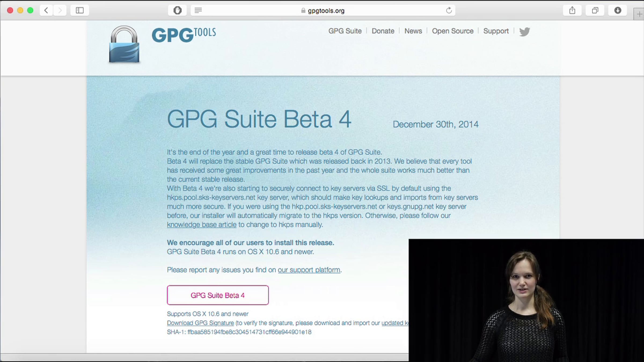Screen dimensions: 644x362
Task: Click the GPGTools padlock logo
Action: (124, 45)
